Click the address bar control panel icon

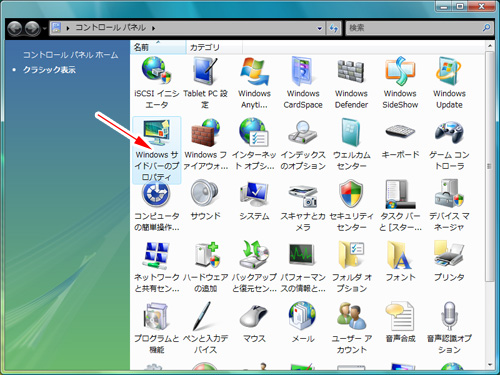coord(57,28)
